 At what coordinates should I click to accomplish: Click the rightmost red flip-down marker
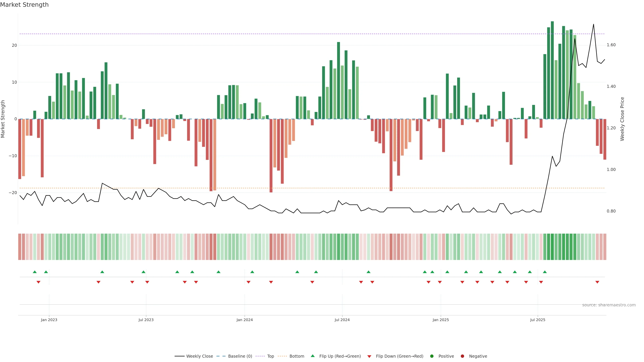597,282
